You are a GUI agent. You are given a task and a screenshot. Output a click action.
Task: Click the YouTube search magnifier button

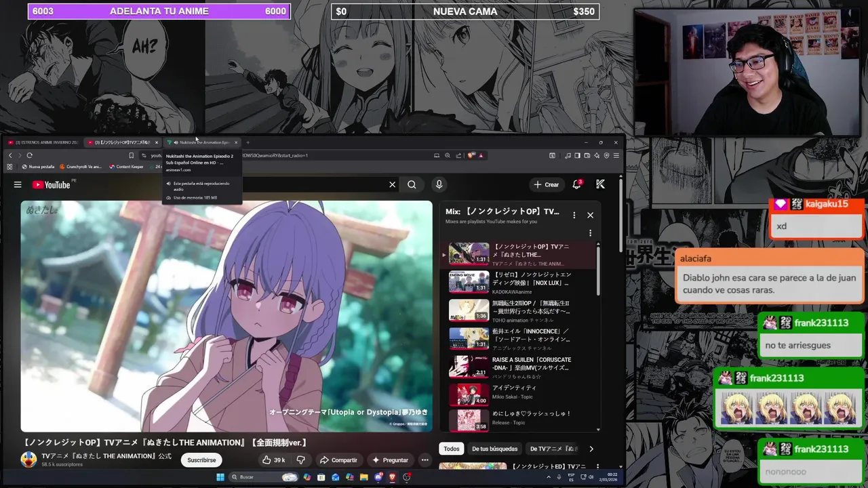tap(412, 184)
